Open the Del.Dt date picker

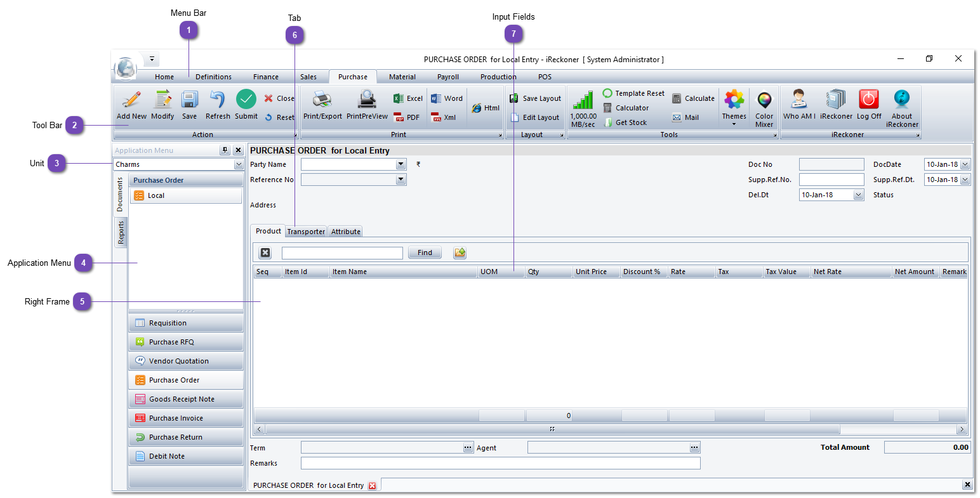point(858,195)
